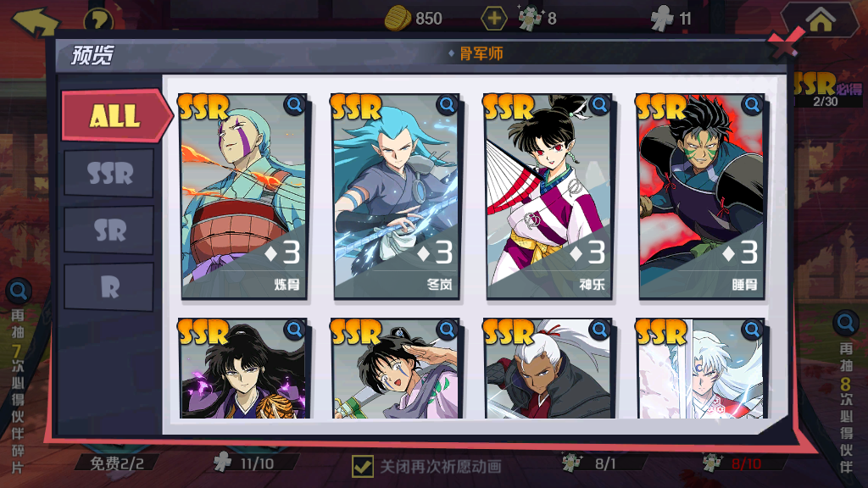The width and height of the screenshot is (868, 488).
Task: Magnify the 神乐 character card
Action: 599,104
